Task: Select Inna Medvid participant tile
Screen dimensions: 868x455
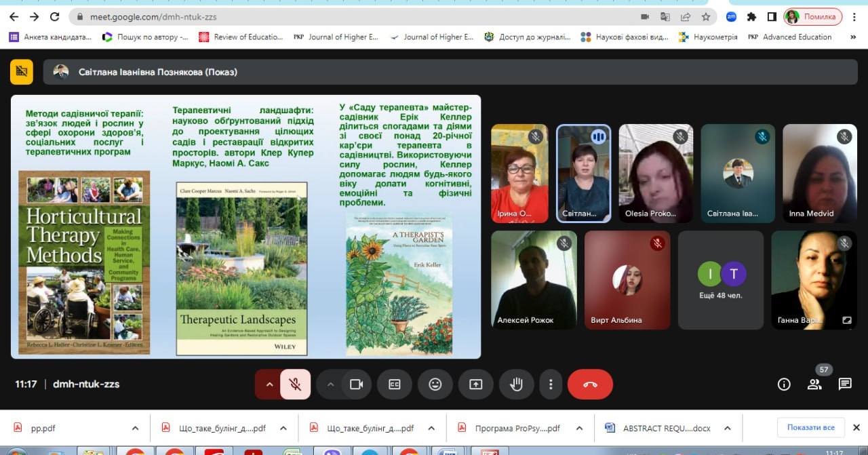Action: click(819, 174)
